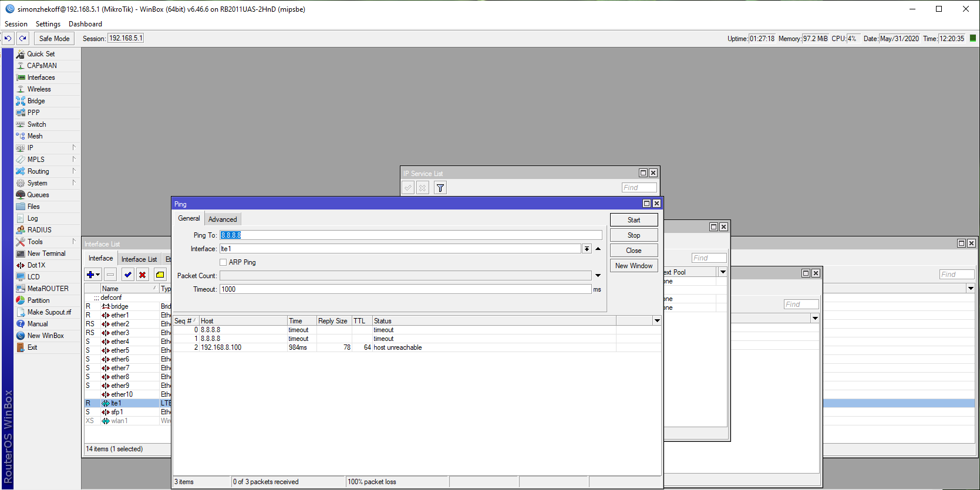Viewport: 980px width, 490px height.
Task: Toggle the Safe Mode button
Action: pyautogui.click(x=54, y=39)
